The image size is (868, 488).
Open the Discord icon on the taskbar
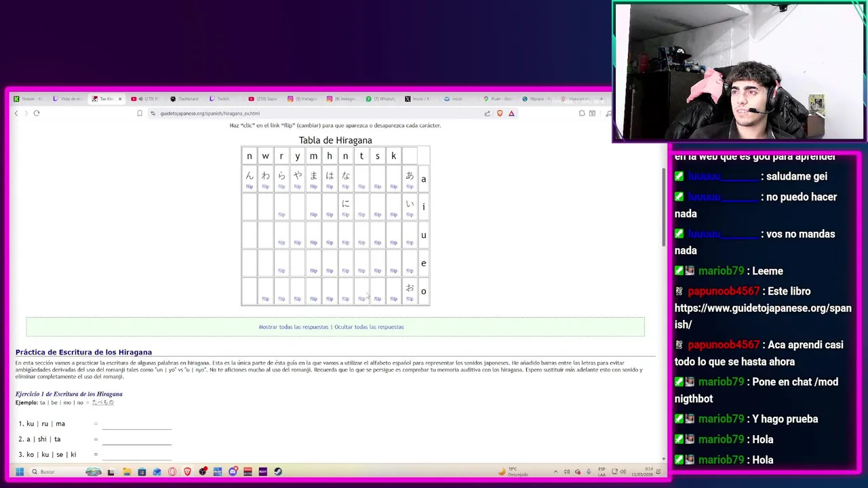233,472
